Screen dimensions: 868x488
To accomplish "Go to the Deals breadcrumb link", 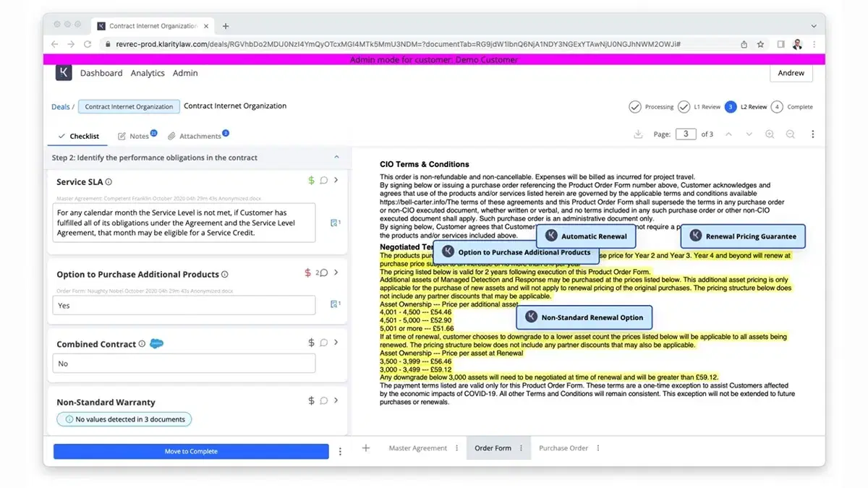I will (x=60, y=107).
